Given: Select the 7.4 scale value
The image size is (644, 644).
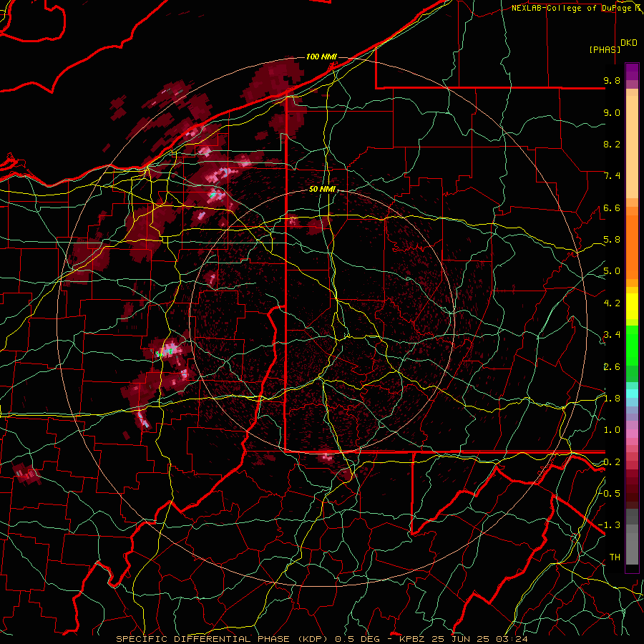Looking at the screenshot, I should pyautogui.click(x=612, y=176).
